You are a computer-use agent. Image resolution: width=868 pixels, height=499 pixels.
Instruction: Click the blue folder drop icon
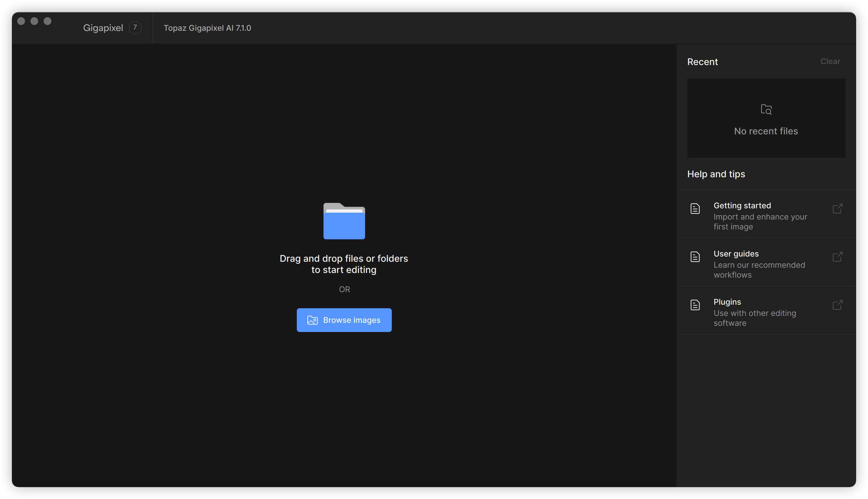pyautogui.click(x=344, y=221)
